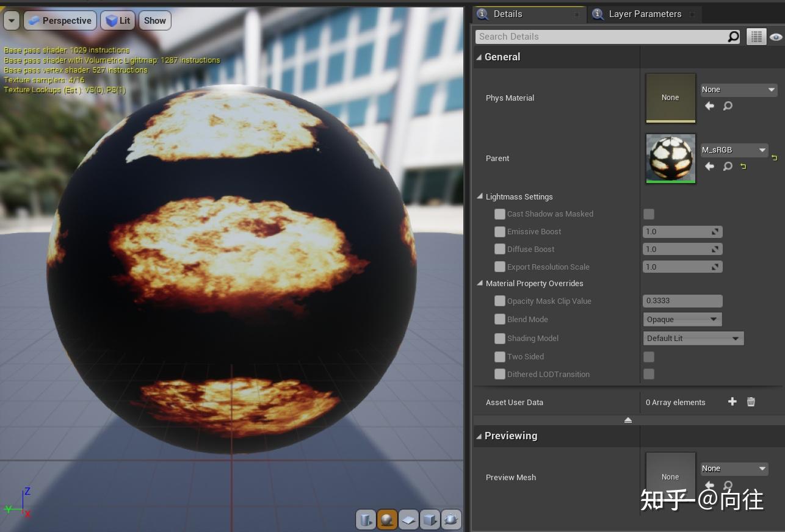Screen dimensions: 785x532
Task: Switch to the Details tab
Action: (x=529, y=14)
